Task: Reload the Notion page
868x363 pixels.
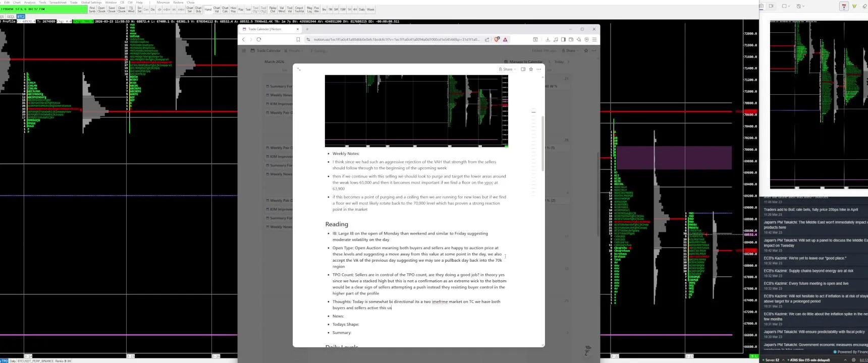Action: click(x=259, y=39)
